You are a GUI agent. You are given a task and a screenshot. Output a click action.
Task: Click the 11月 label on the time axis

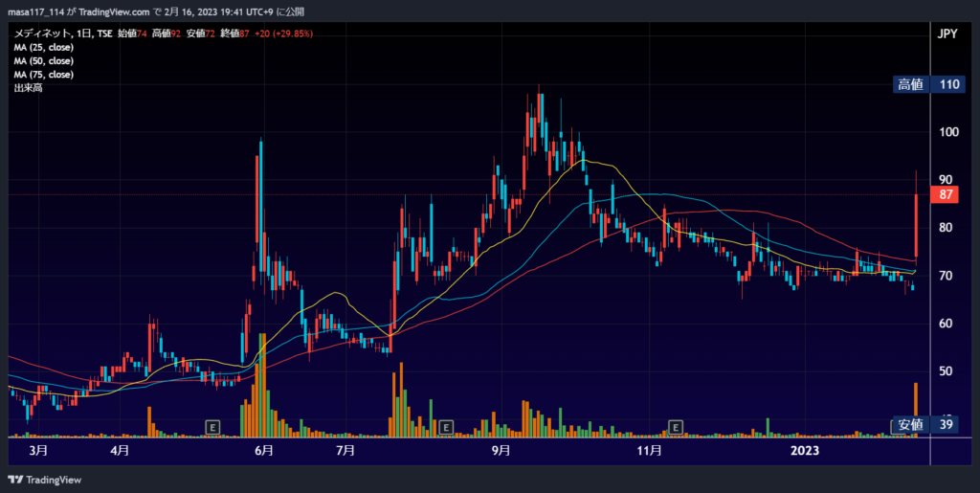[x=650, y=451]
